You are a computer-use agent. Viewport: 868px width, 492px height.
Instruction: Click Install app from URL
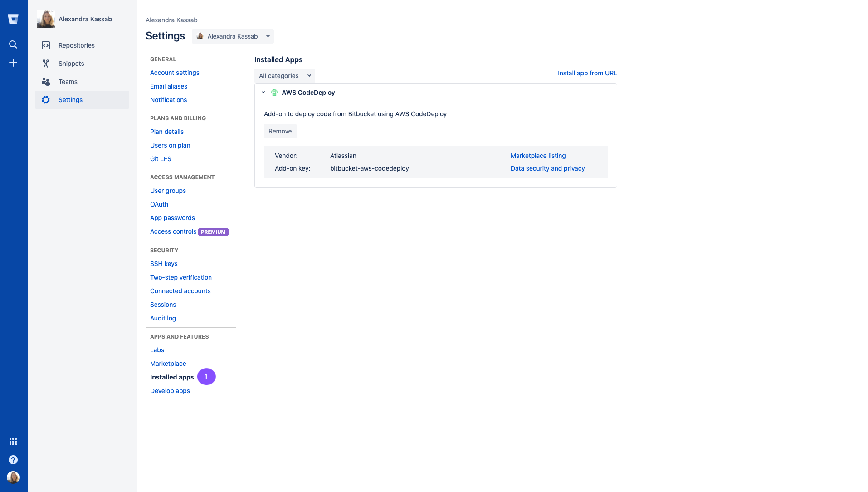587,73
